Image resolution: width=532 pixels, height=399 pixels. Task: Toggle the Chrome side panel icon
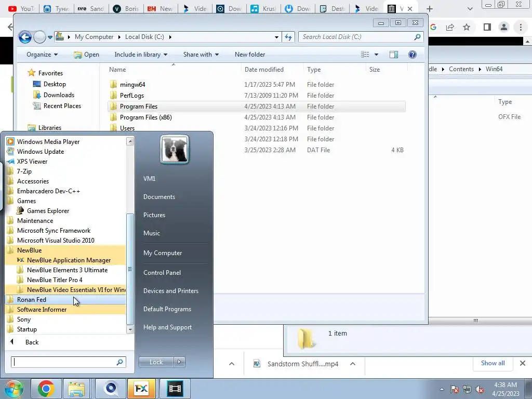click(487, 27)
